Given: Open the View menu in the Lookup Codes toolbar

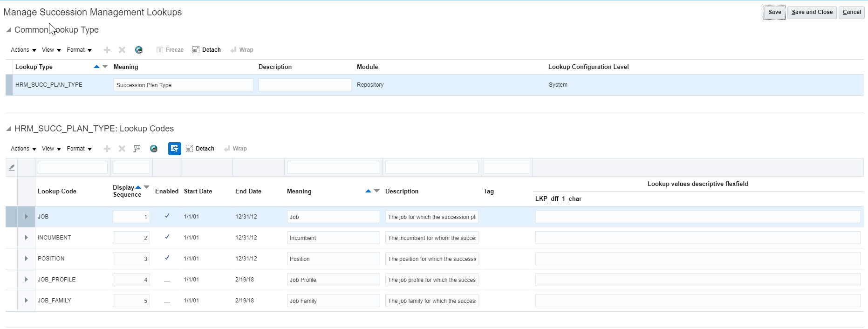Looking at the screenshot, I should click(x=51, y=149).
